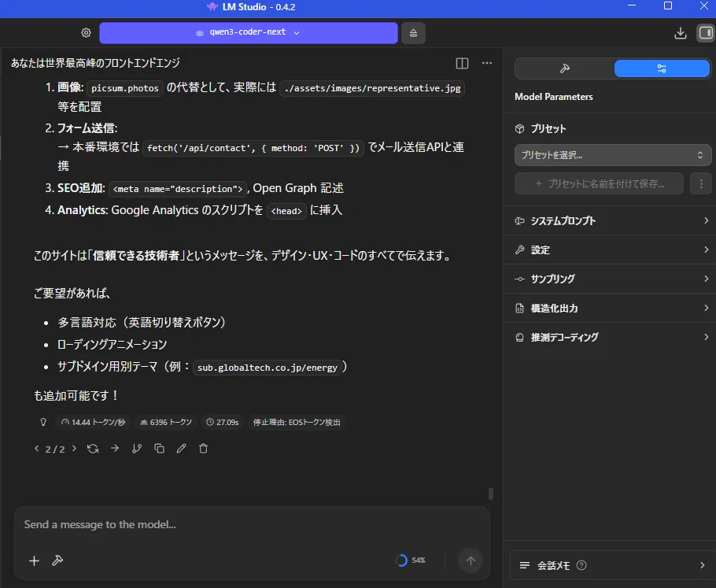Branch the conversation from this message

(x=137, y=449)
